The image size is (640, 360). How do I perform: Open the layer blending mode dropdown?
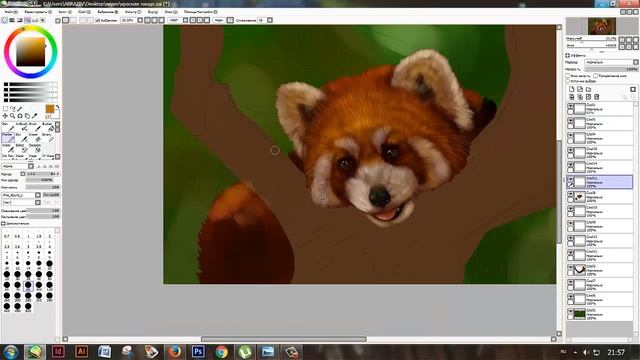tap(611, 62)
